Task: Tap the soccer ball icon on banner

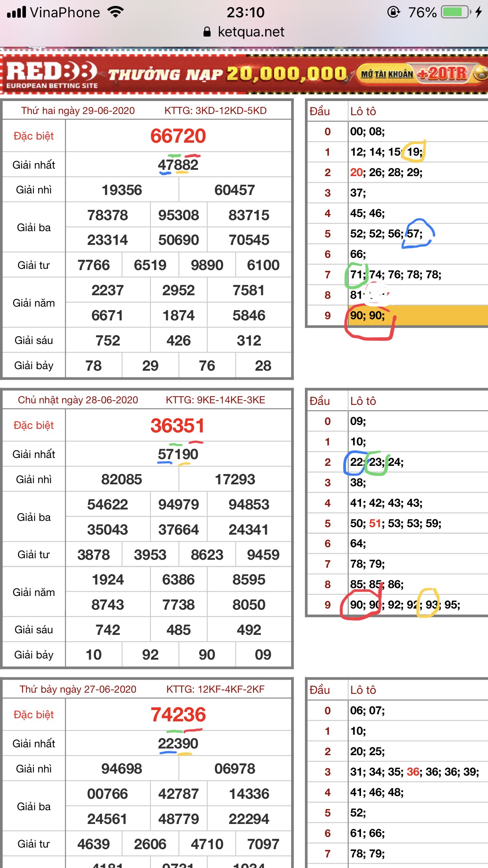Action: pos(481,73)
